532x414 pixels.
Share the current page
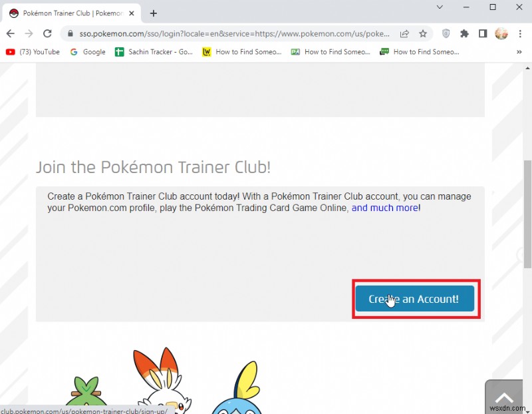coord(405,34)
